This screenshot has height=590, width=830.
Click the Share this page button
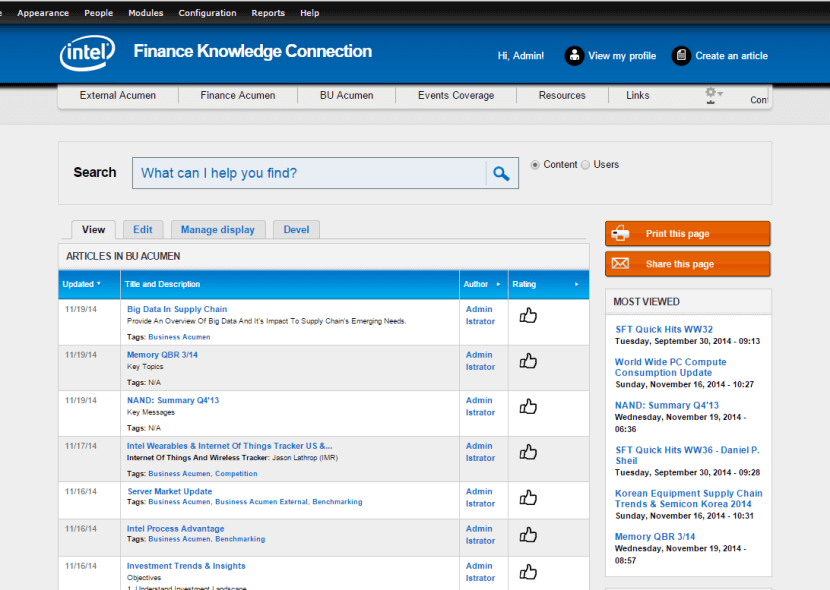(688, 264)
